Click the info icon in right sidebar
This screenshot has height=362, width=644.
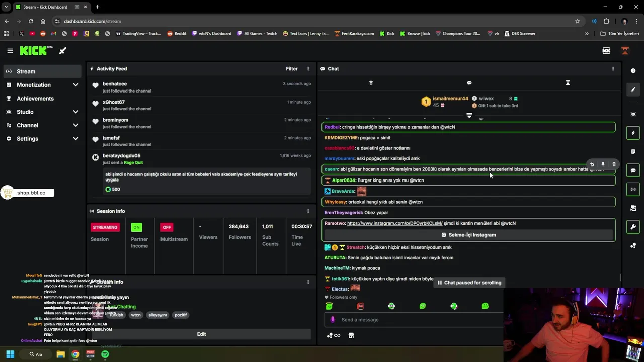633,71
